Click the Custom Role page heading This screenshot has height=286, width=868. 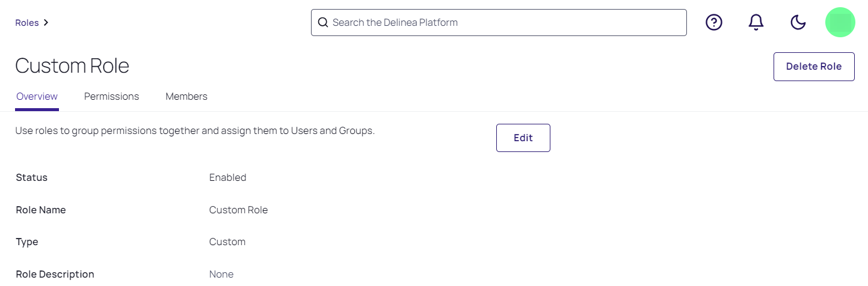click(72, 66)
